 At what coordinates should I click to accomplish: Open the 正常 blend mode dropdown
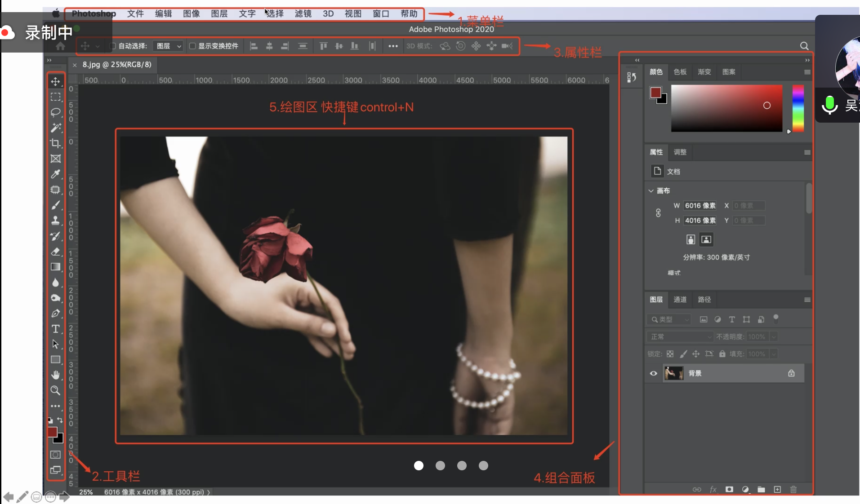(680, 336)
